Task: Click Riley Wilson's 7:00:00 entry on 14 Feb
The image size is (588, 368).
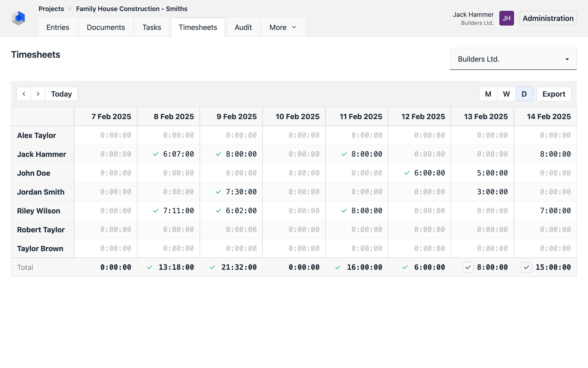Action: pos(555,211)
